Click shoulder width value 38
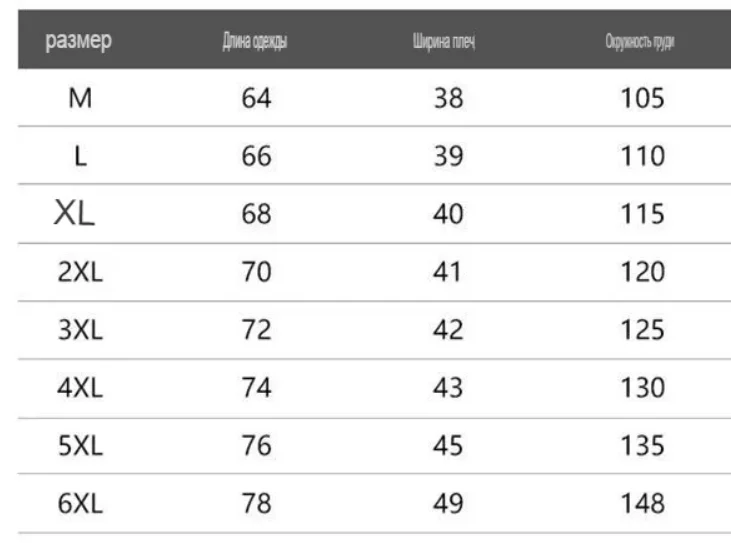 448,98
